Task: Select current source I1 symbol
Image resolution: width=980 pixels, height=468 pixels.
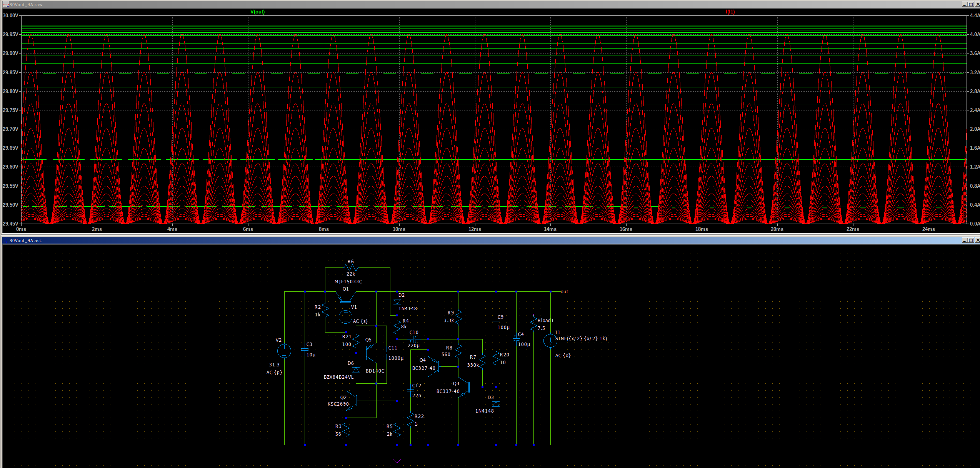Action: point(550,341)
